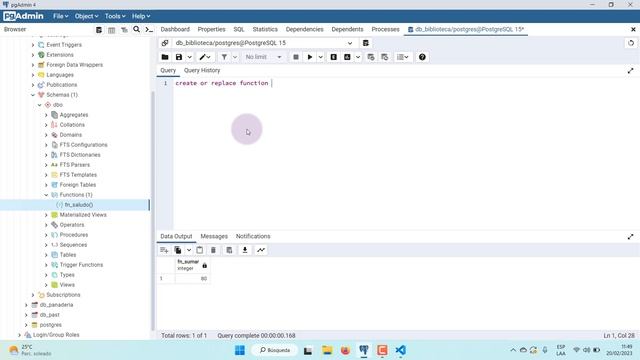Image resolution: width=640 pixels, height=360 pixels.
Task: Switch to the Processes tab
Action: click(385, 29)
